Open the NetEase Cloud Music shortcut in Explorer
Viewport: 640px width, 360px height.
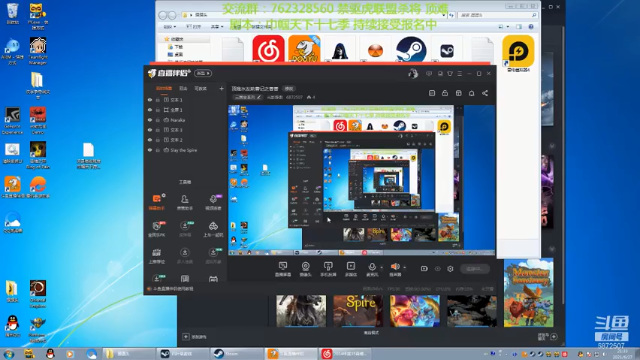pyautogui.click(x=268, y=49)
